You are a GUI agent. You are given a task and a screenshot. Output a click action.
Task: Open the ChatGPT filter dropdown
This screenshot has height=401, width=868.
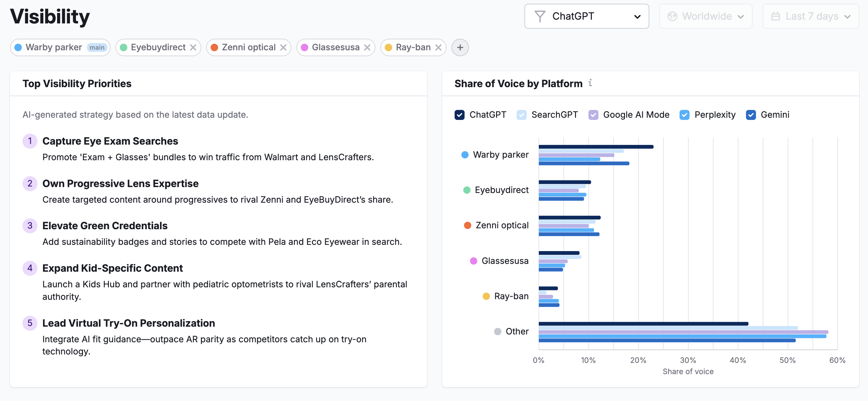[x=586, y=16]
